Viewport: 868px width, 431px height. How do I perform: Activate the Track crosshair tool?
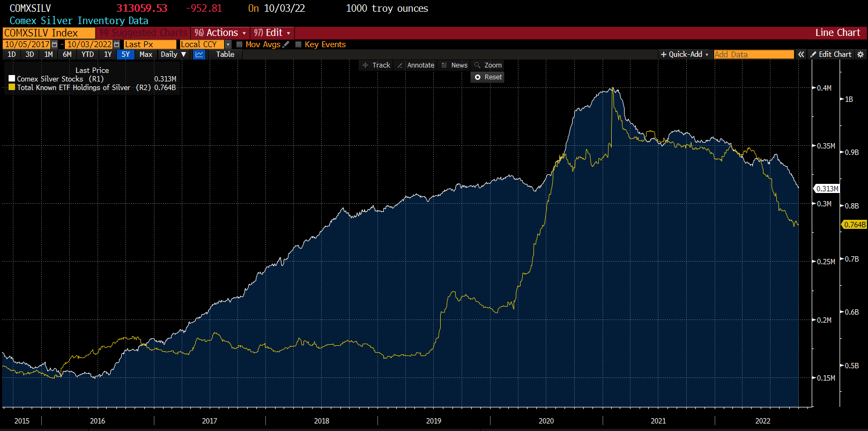click(x=376, y=65)
